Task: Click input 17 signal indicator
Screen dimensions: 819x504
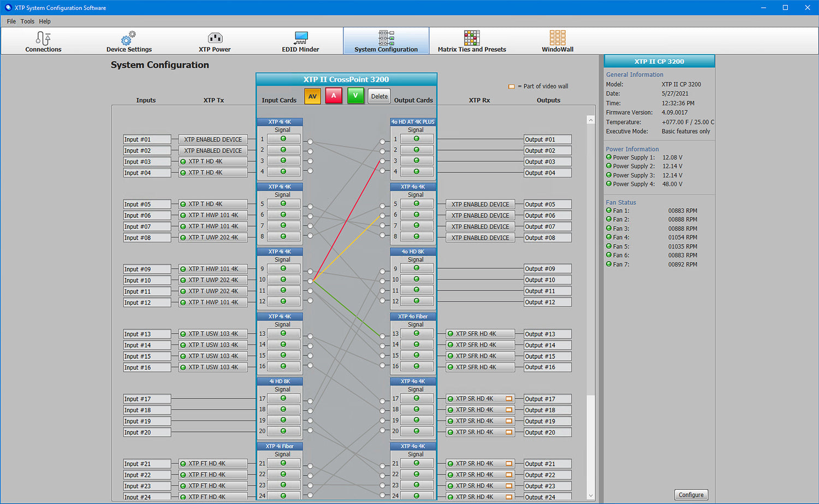Action: tap(283, 398)
